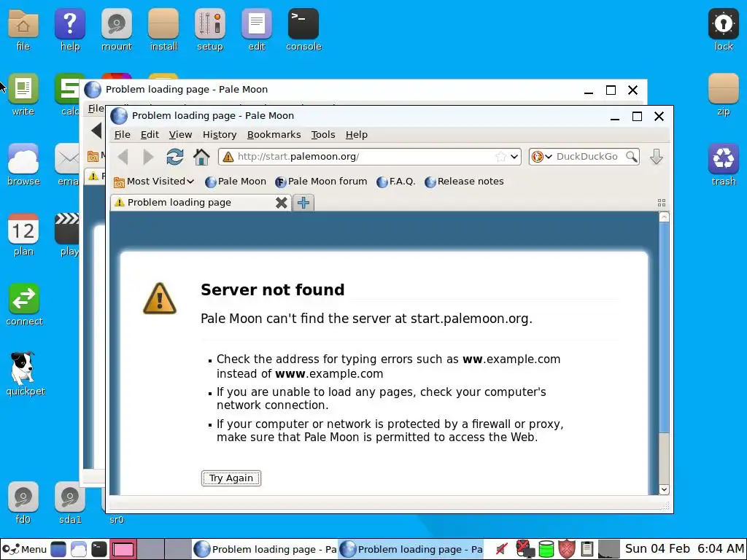Open the View menu

[180, 135]
